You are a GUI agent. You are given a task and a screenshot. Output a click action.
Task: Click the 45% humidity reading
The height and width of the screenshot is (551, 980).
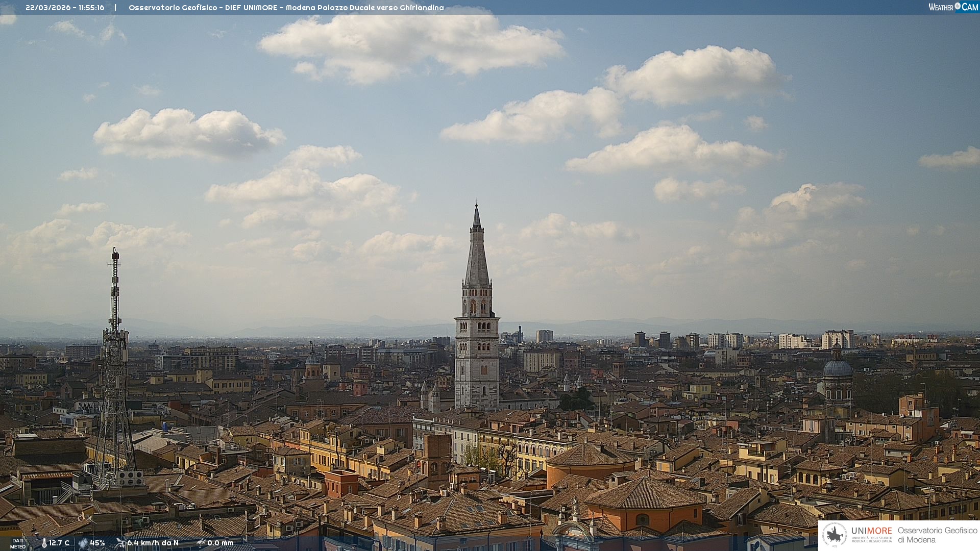click(x=97, y=543)
